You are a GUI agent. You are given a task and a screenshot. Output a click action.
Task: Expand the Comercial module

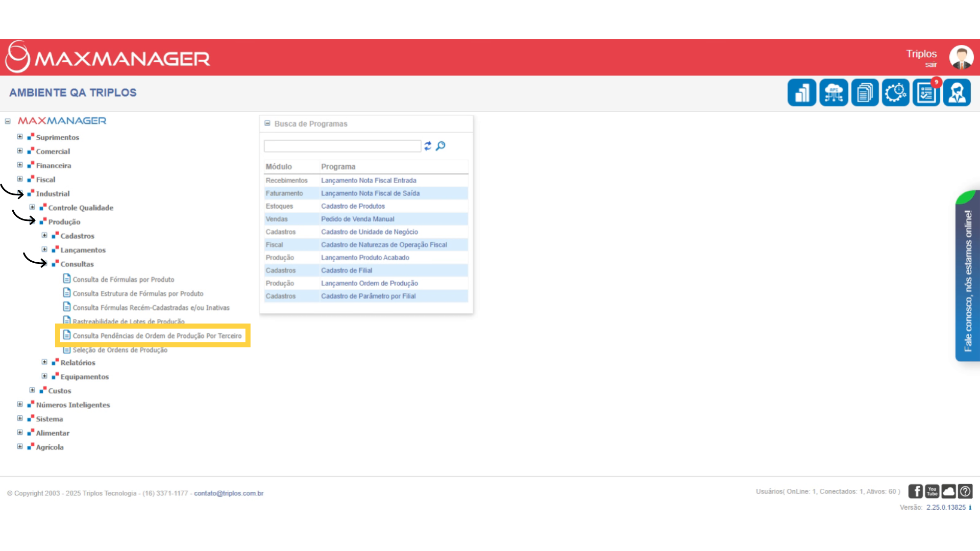pyautogui.click(x=20, y=151)
